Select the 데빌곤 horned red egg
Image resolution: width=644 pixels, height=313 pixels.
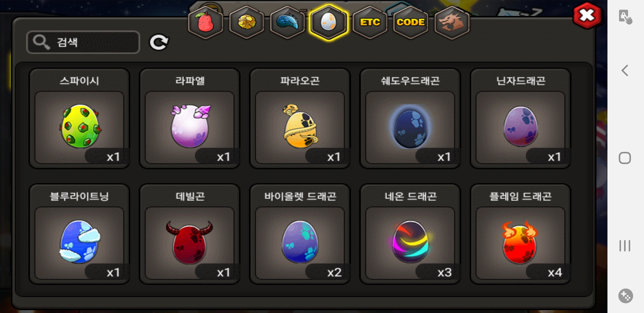190,234
